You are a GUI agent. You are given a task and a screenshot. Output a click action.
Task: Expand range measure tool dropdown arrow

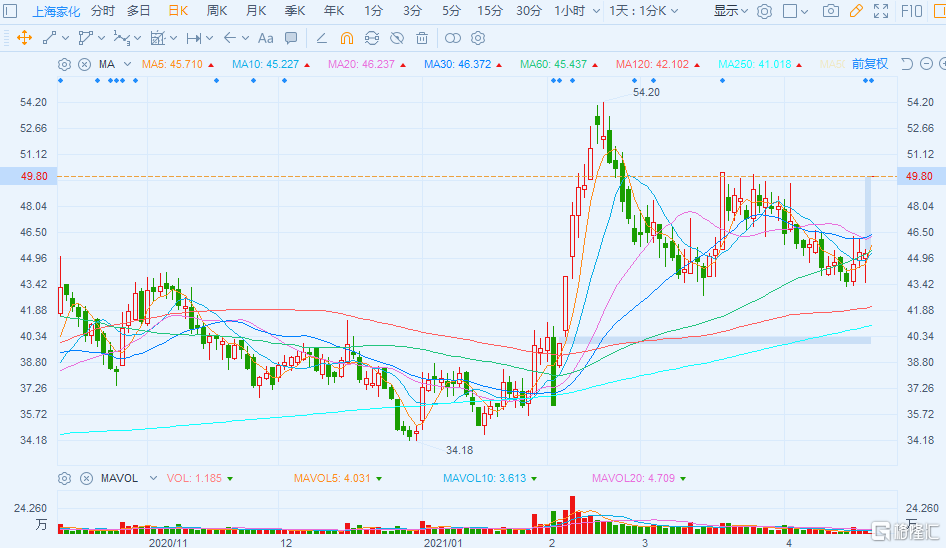coord(209,38)
